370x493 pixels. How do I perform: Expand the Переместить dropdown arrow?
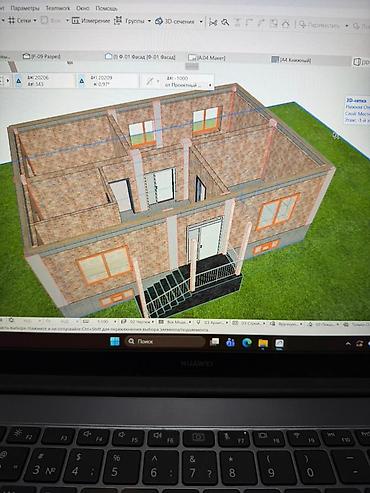point(347,26)
